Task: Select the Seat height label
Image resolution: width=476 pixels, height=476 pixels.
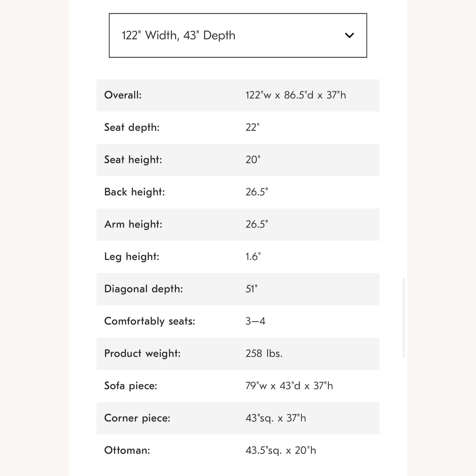Action: point(133,159)
